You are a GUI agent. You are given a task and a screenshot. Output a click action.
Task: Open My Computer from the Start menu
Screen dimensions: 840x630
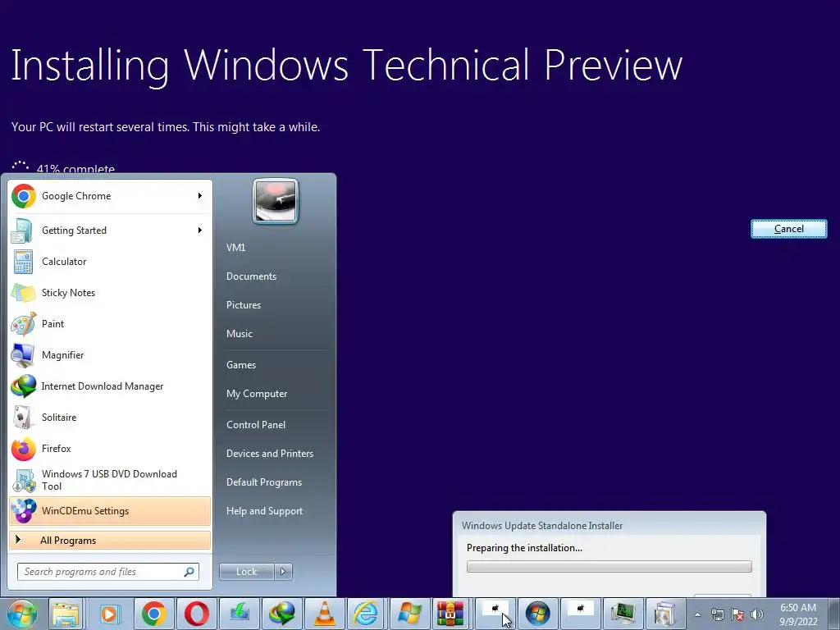(x=257, y=394)
